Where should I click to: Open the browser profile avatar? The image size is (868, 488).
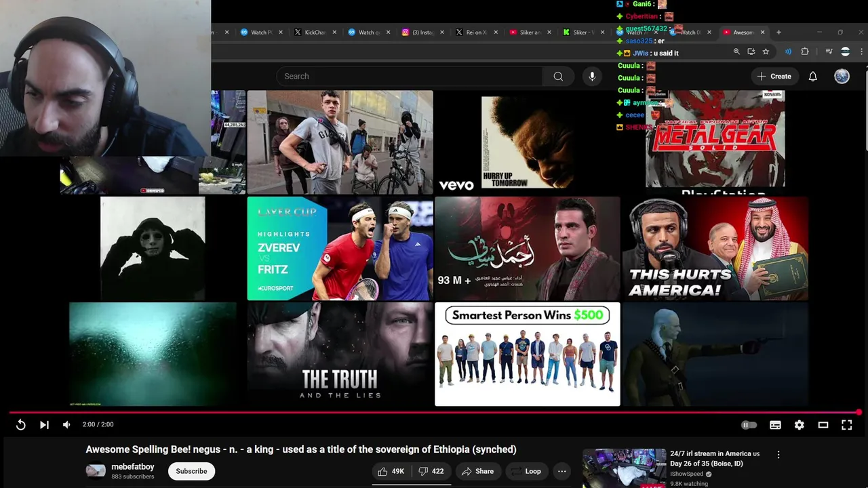click(845, 52)
